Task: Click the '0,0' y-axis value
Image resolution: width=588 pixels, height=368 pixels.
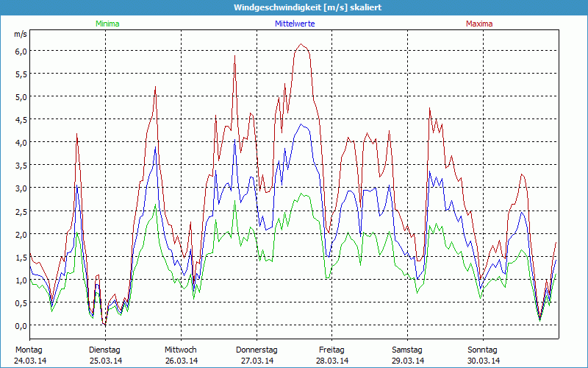Action: (21, 326)
